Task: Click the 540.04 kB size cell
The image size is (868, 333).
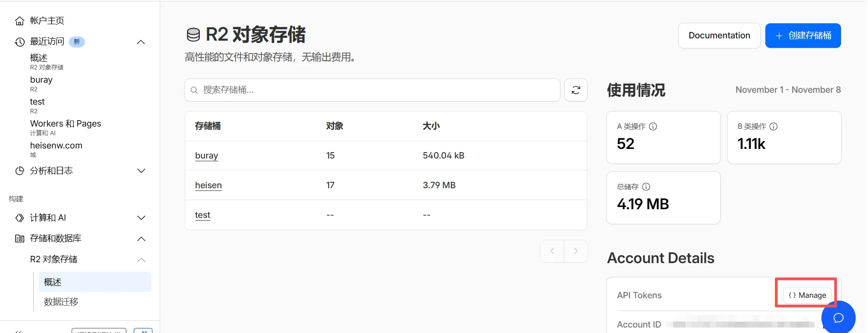Action: [444, 156]
